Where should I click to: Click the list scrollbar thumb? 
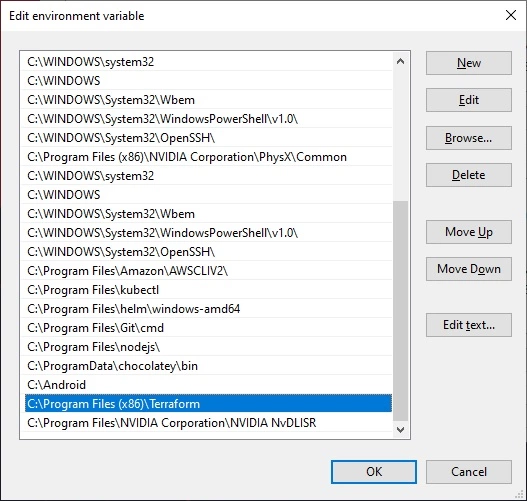click(x=400, y=311)
